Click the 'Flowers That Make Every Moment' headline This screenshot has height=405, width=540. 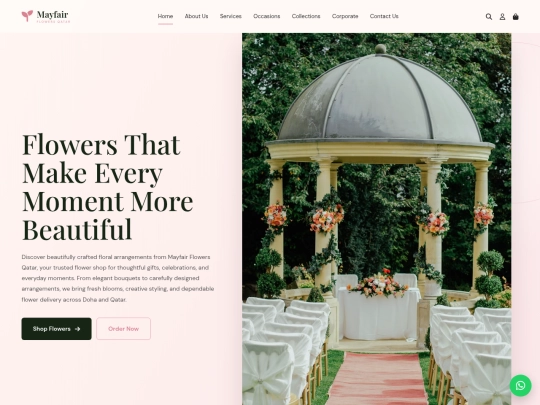tap(108, 187)
